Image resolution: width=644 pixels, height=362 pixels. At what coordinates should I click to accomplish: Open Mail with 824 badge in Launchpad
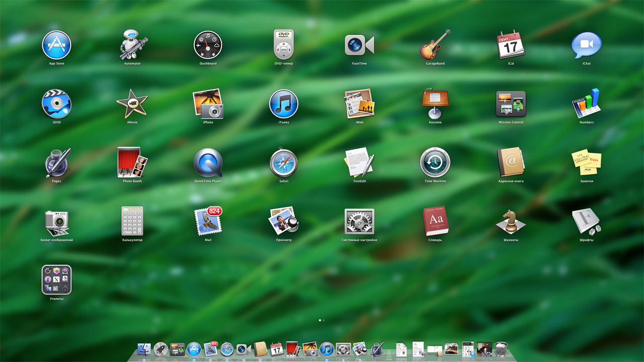(208, 221)
